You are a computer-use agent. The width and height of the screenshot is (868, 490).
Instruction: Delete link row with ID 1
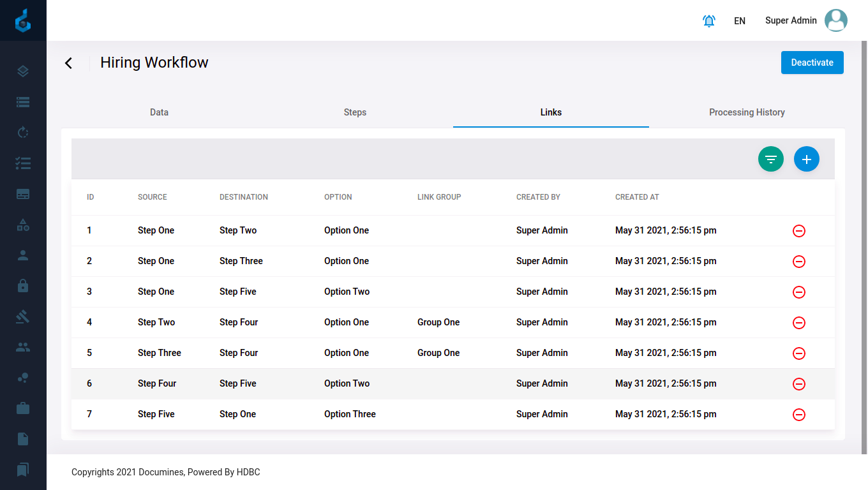pos(798,231)
